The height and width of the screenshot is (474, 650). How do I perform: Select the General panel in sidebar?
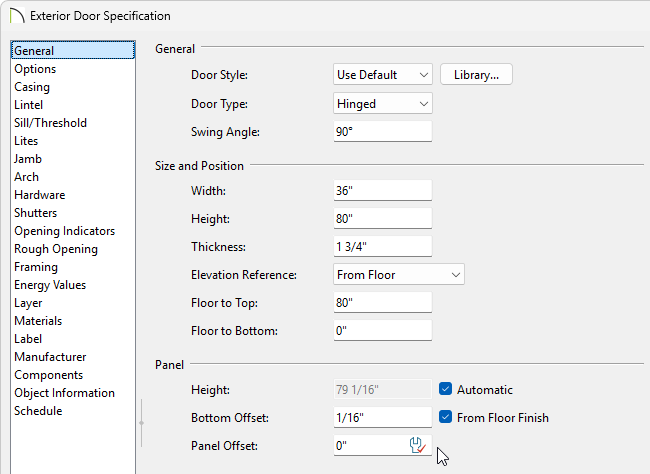(73, 50)
